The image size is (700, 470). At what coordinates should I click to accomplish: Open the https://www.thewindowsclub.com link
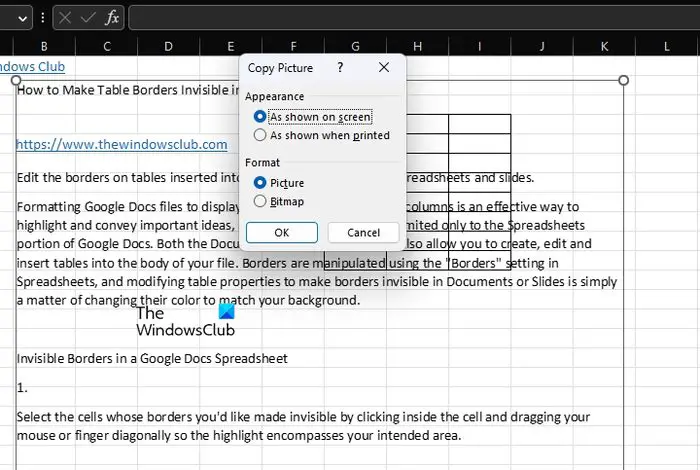(122, 145)
